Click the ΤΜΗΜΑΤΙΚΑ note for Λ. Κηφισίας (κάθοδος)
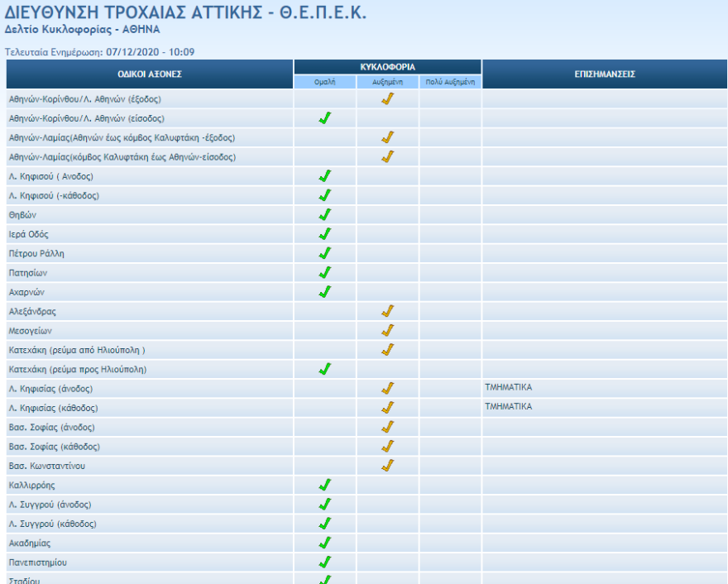 point(509,406)
